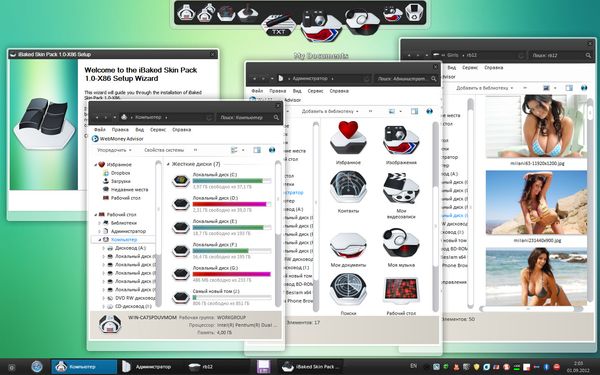This screenshot has width=600, height=375.
Task: Open the headphones music icon in the dock
Action: (362, 21)
